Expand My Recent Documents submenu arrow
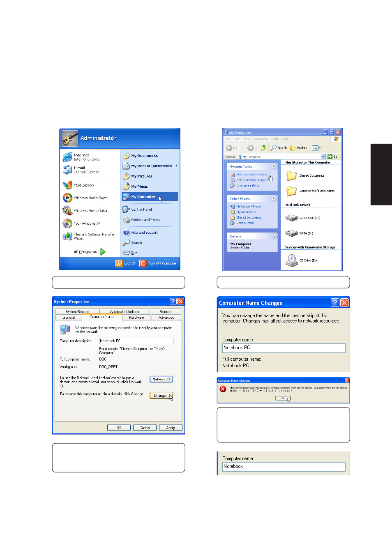392x555 pixels. coord(177,166)
